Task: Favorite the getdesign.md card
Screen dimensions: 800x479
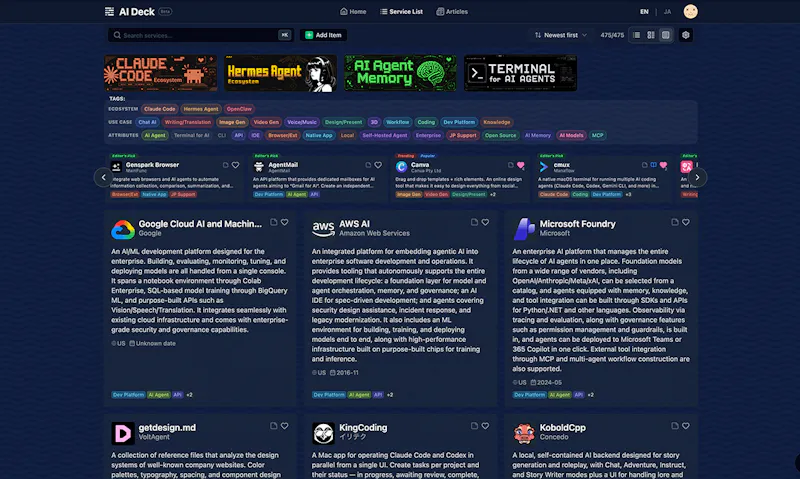Action: pos(285,425)
